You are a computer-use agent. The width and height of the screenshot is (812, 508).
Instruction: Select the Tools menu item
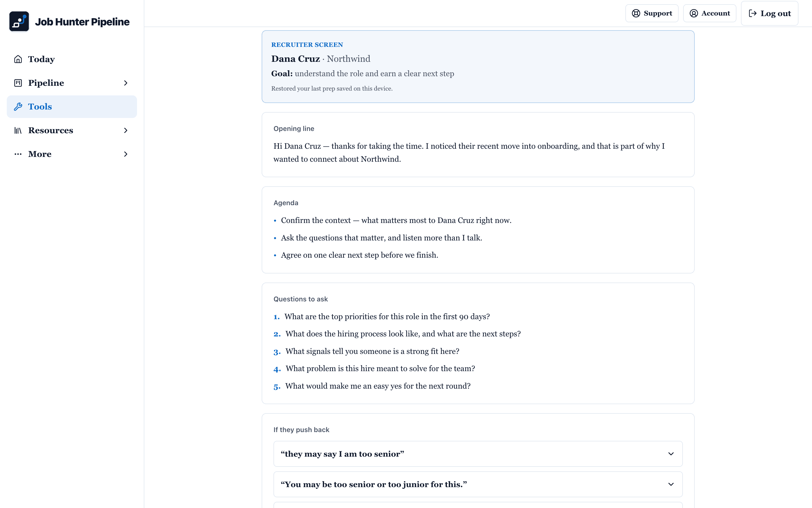coord(72,106)
